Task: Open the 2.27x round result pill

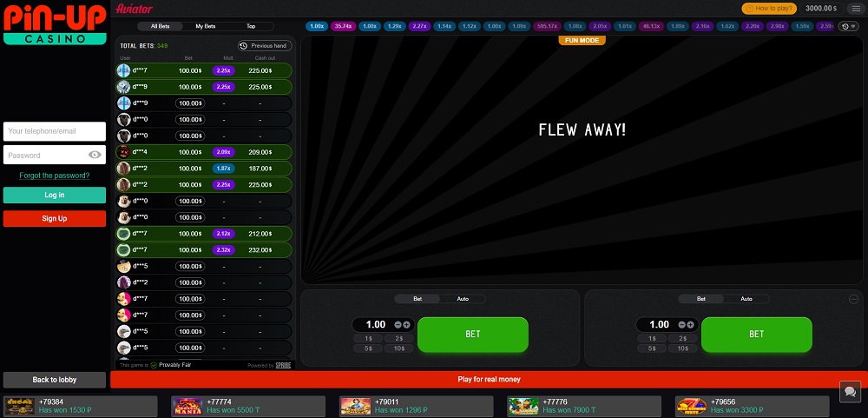Action: (419, 26)
